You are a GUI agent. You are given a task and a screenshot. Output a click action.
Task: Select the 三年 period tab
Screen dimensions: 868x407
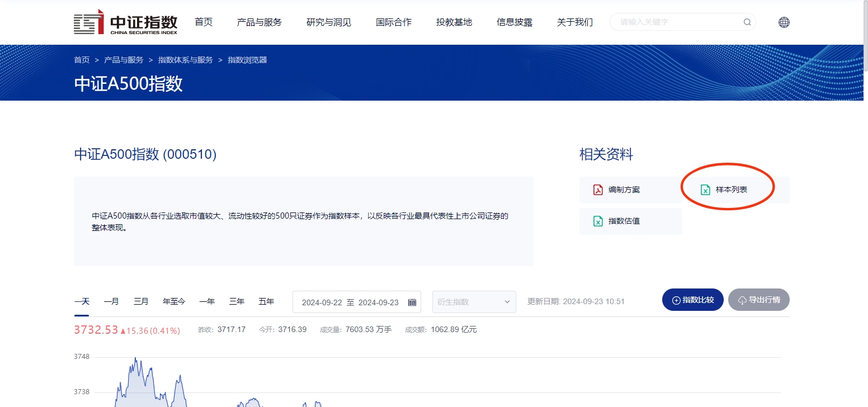point(237,301)
